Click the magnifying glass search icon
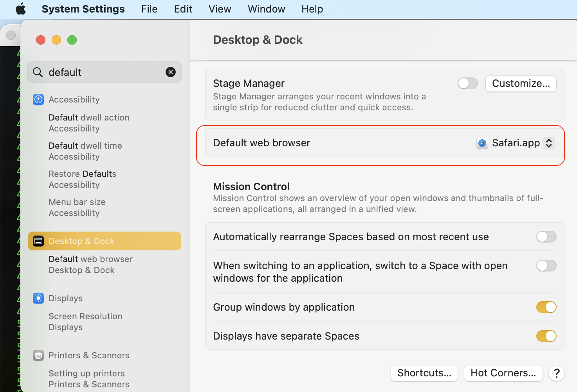This screenshot has height=392, width=577. pos(38,72)
